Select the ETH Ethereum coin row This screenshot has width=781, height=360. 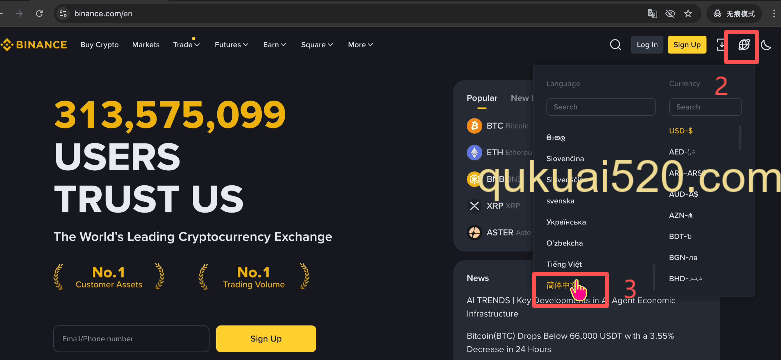498,152
